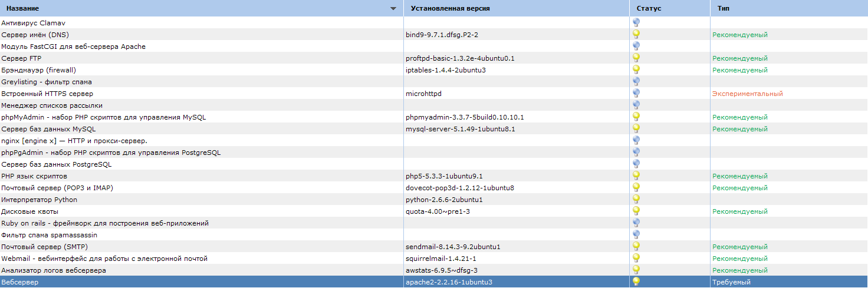Click status bulb for Greylisting row
The height and width of the screenshot is (288, 868).
coord(636,81)
